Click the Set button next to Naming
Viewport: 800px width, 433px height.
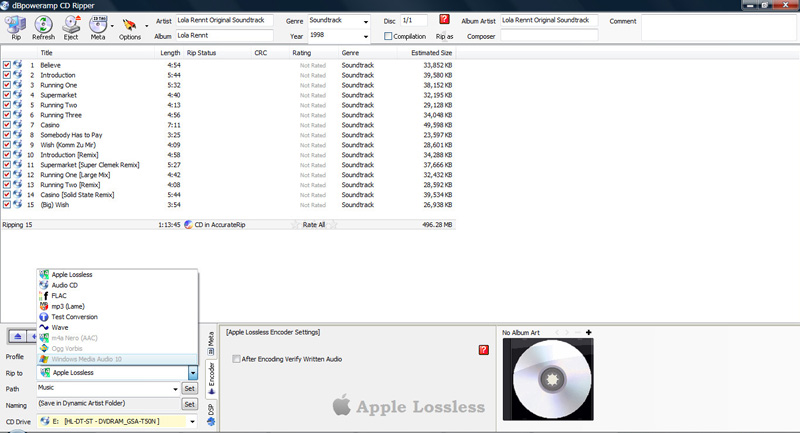[189, 404]
